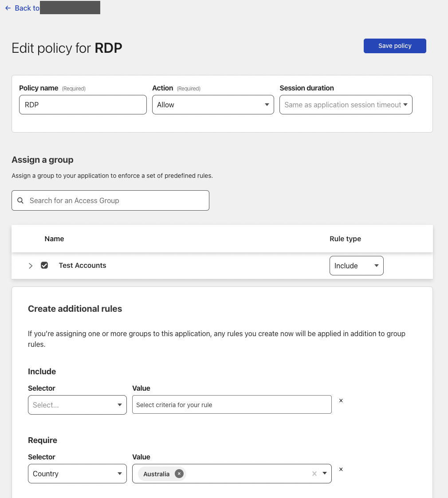Delete the Require Country rule row
This screenshot has width=448, height=498.
click(341, 469)
